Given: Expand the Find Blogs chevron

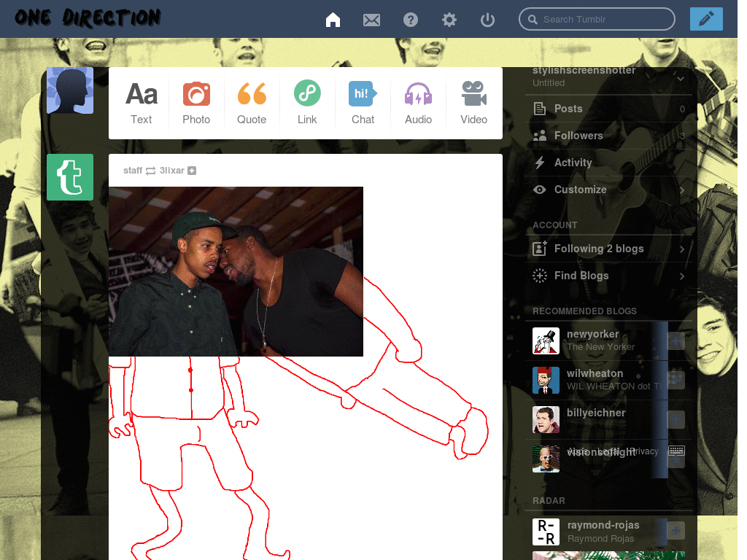Looking at the screenshot, I should pos(682,276).
